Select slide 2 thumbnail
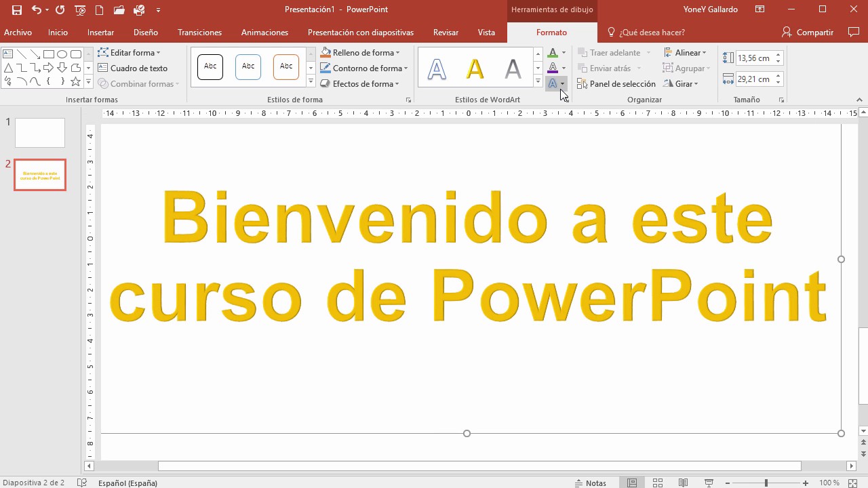The image size is (868, 488). [40, 175]
